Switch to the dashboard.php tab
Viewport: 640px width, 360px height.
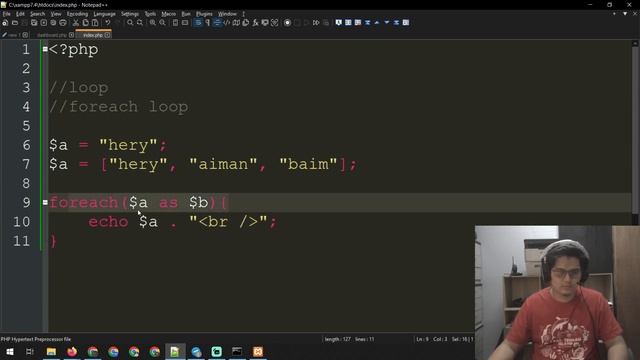52,35
